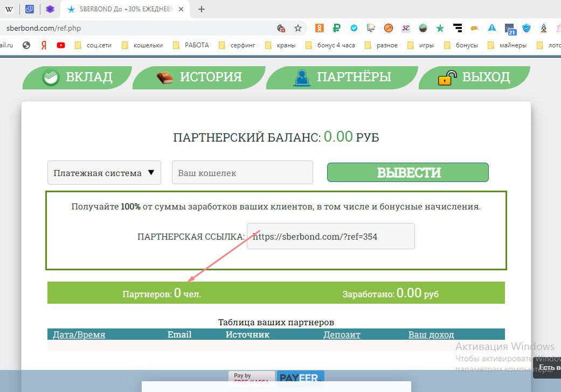The image size is (561, 392).
Task: Open the orange pickaxe extension icon
Action: (x=388, y=28)
